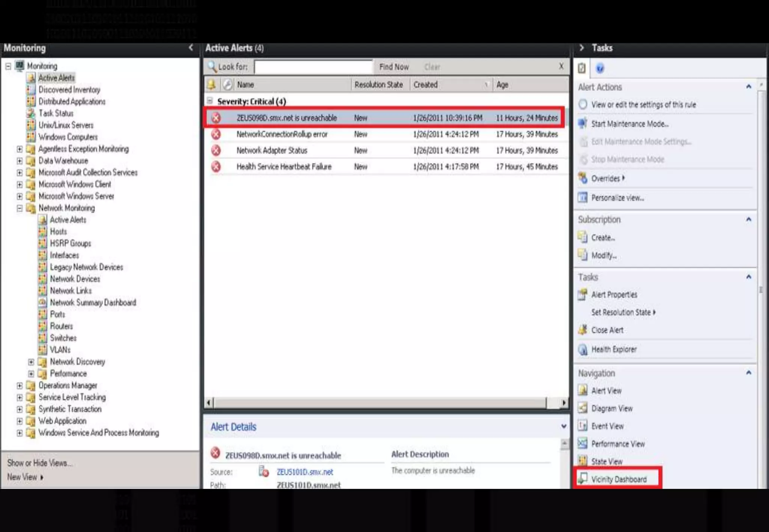Click the Close Alert icon
This screenshot has height=532, width=769.
tap(583, 330)
